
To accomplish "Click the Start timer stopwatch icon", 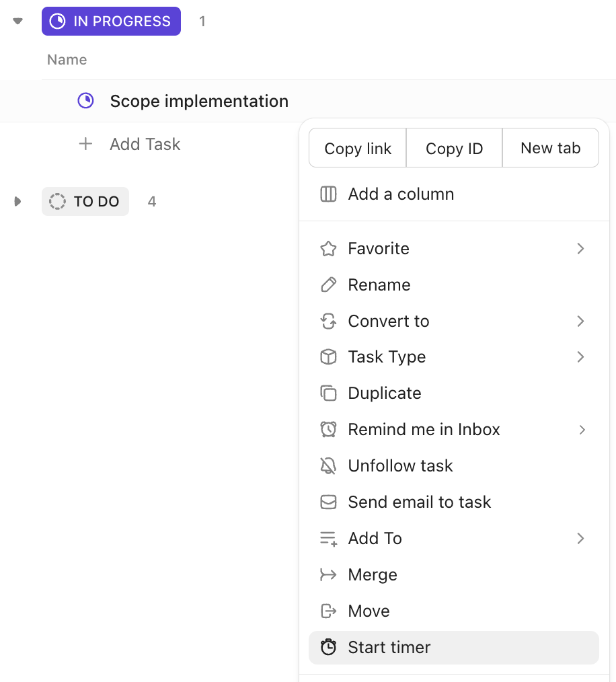I will click(328, 647).
